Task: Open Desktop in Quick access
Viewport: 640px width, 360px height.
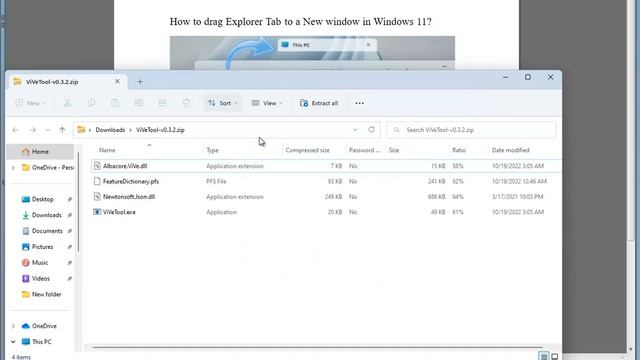Action: tap(42, 199)
